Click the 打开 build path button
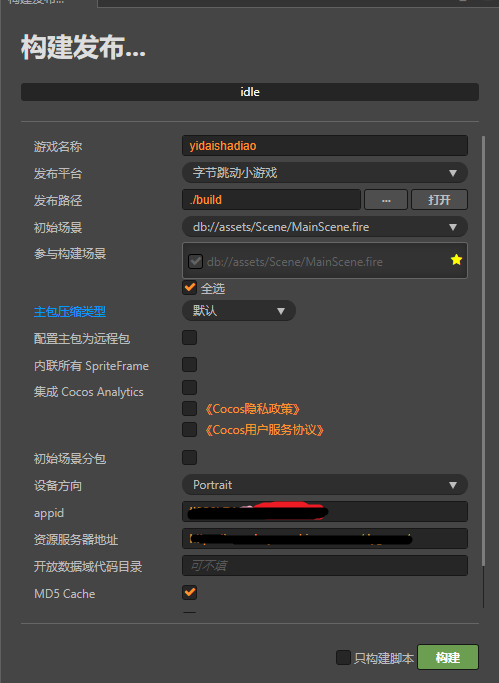Screen dimensions: 499x683 439,200
